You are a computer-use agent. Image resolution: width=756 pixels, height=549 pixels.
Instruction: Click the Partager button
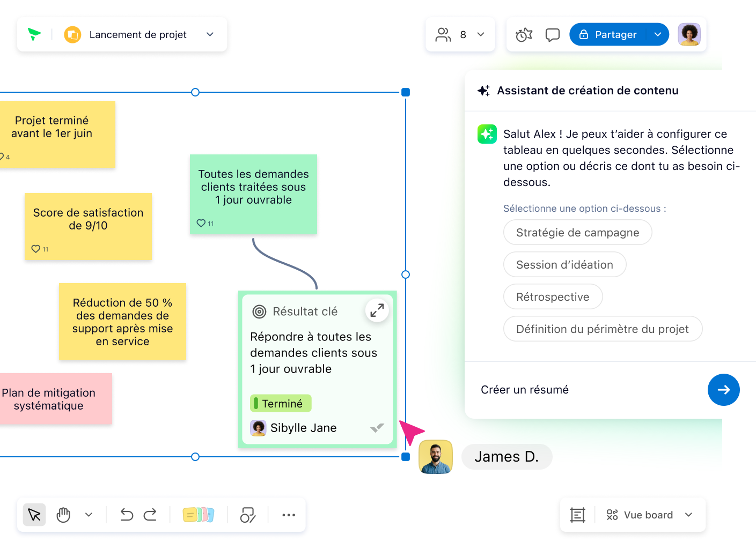pos(608,34)
